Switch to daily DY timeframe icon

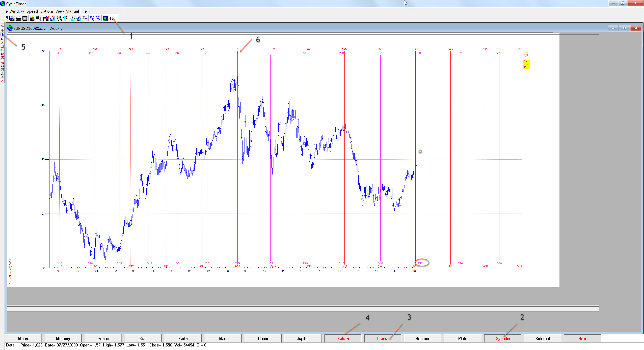click(x=85, y=18)
